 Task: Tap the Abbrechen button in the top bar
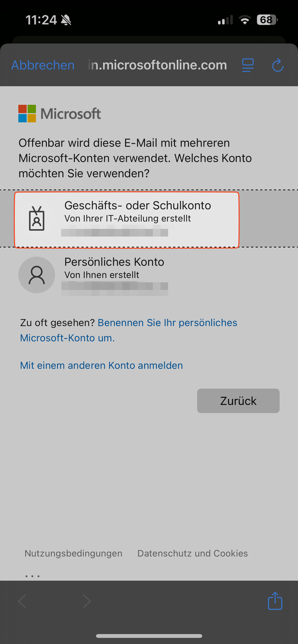click(43, 65)
